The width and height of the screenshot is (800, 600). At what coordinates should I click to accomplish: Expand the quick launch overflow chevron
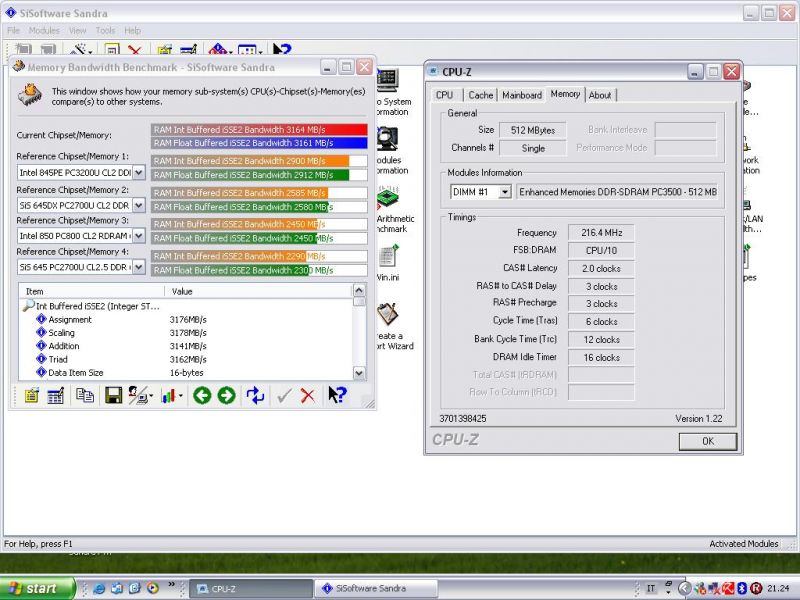click(x=171, y=584)
